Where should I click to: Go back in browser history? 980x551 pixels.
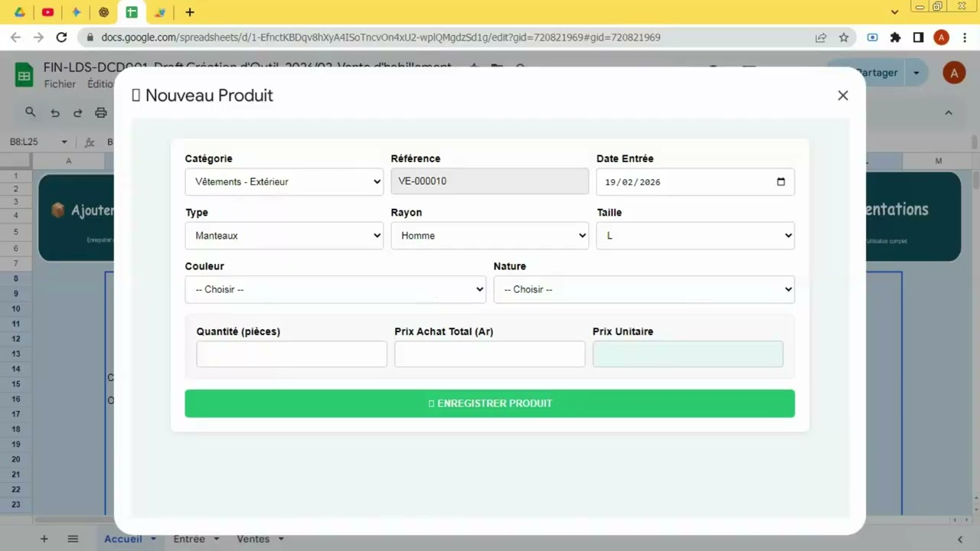[15, 37]
